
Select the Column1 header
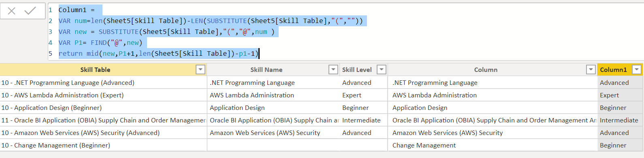pos(613,70)
